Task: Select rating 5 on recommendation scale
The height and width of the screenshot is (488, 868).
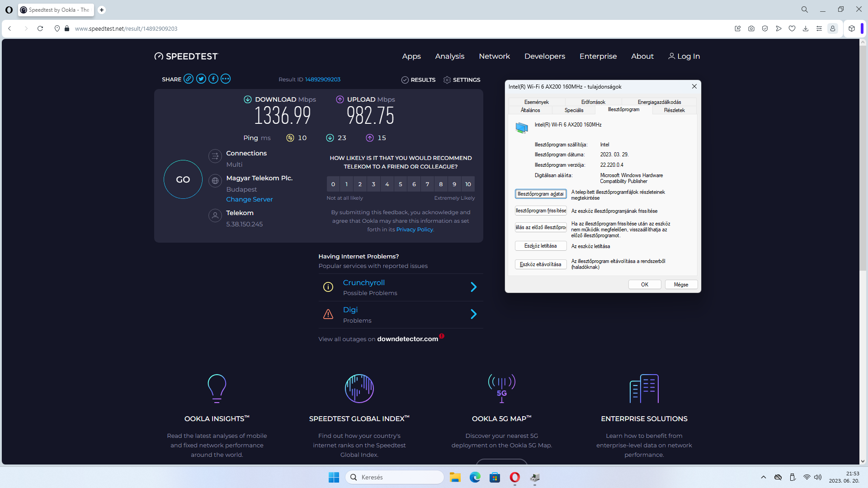Action: point(401,184)
